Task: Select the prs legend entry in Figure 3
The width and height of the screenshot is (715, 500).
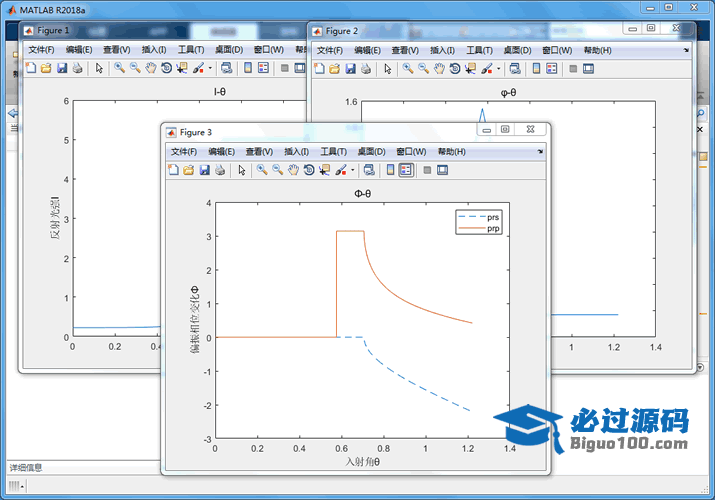Action: (479, 217)
